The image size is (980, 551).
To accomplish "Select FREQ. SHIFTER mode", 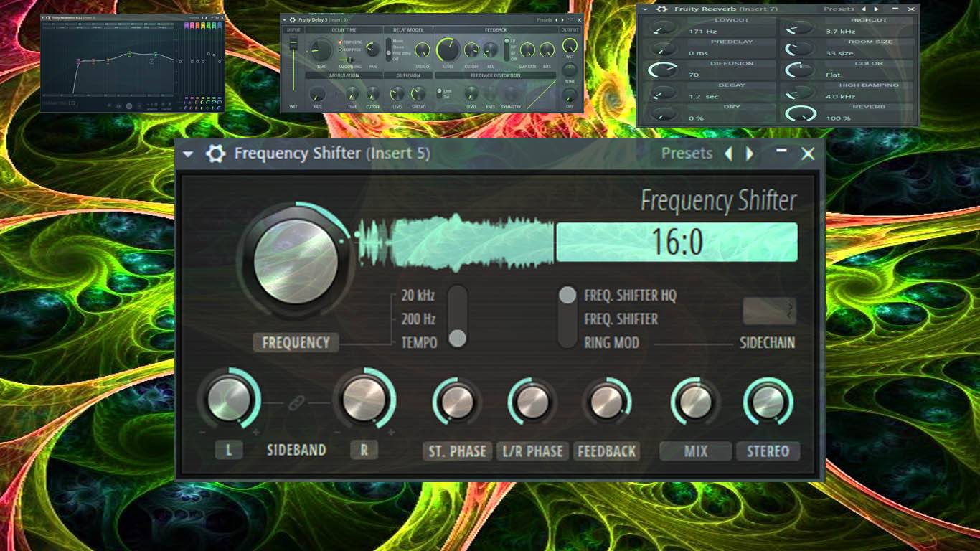I will coord(621,319).
